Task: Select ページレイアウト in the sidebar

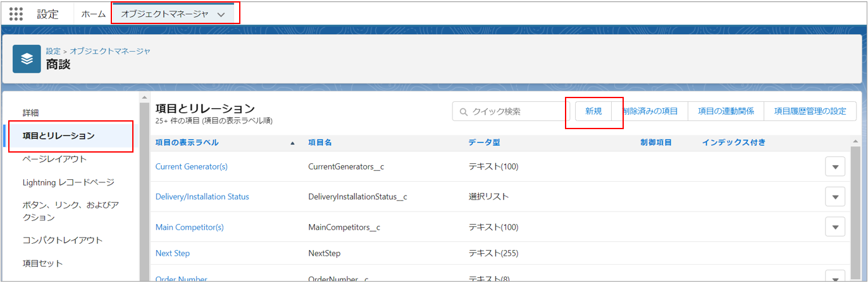Action: pyautogui.click(x=54, y=159)
